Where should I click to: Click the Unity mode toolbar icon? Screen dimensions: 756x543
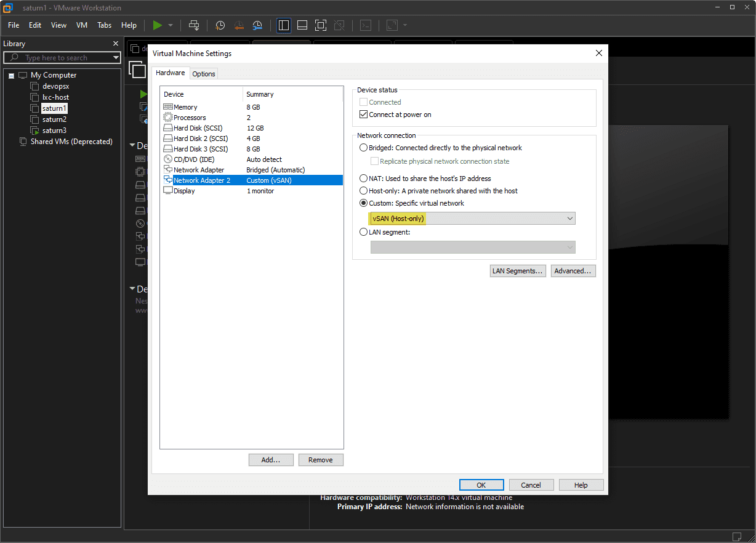[x=339, y=25]
